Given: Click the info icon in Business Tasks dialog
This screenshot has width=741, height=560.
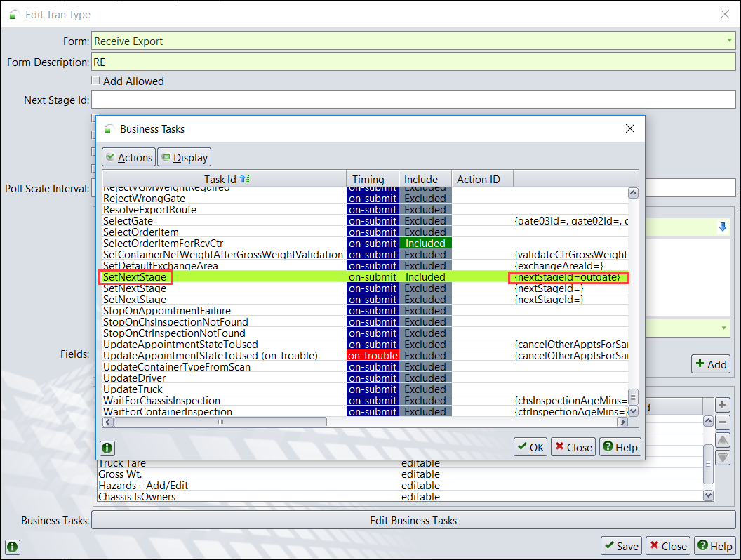Looking at the screenshot, I should point(107,448).
